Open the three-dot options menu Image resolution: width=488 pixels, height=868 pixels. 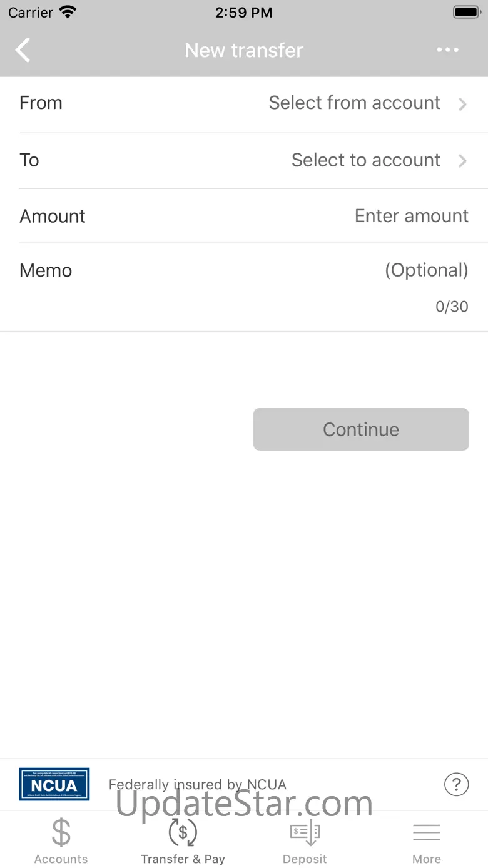[x=448, y=50]
